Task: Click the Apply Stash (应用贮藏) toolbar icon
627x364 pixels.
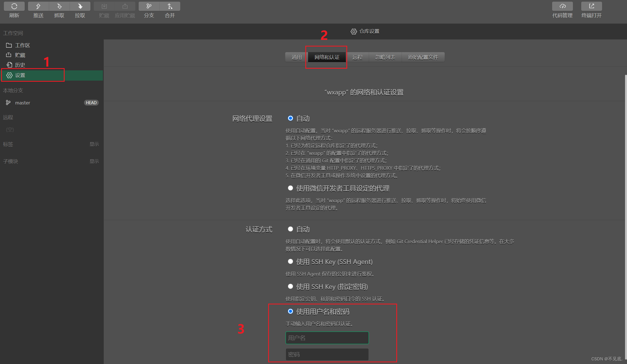Action: (125, 6)
